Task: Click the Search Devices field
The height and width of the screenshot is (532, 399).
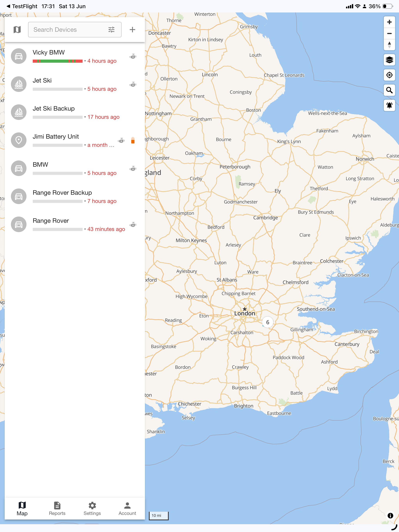Action: [75, 30]
